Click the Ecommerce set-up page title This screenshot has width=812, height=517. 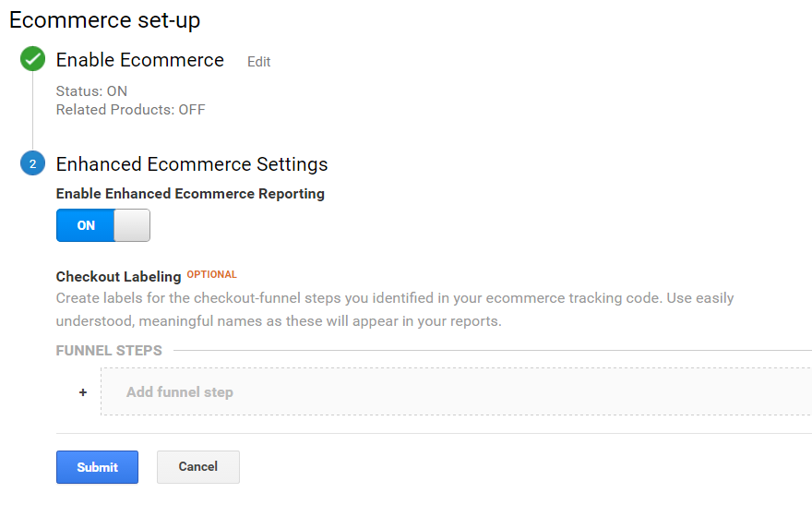pos(104,20)
